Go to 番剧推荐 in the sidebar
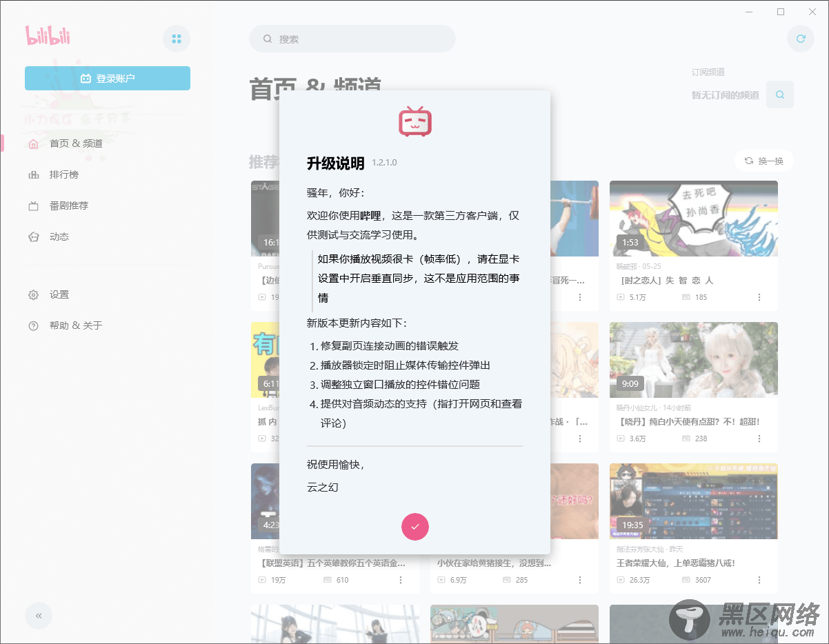The image size is (829, 644). click(68, 205)
